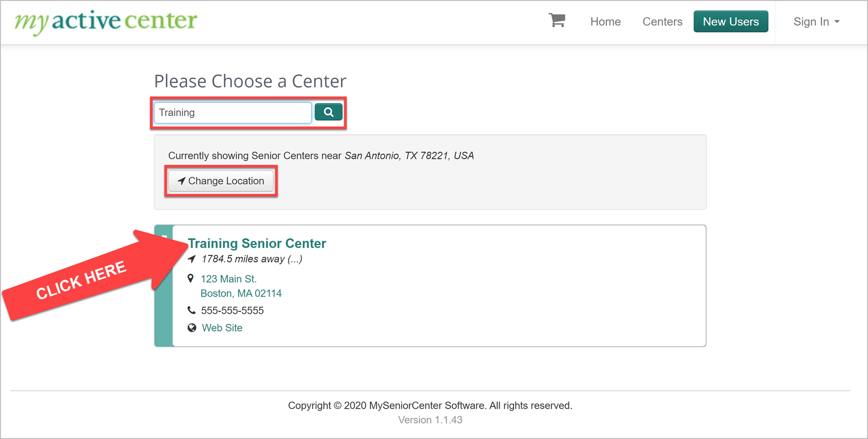
Task: Click the location arrow on Change Location
Action: [x=181, y=181]
